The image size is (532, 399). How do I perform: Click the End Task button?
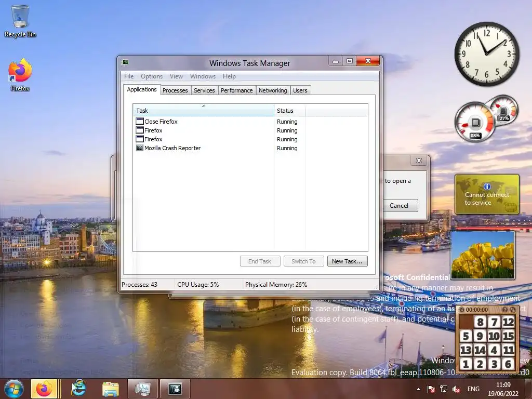point(260,261)
